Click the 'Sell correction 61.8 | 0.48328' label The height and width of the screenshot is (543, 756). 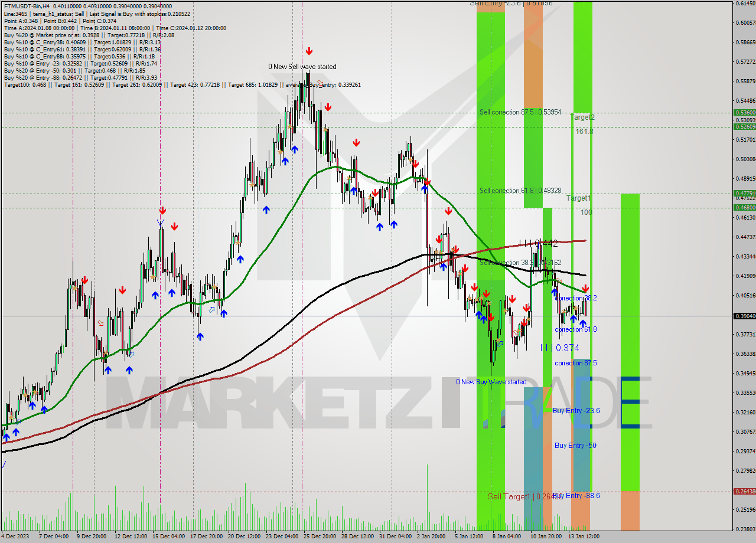coord(520,191)
